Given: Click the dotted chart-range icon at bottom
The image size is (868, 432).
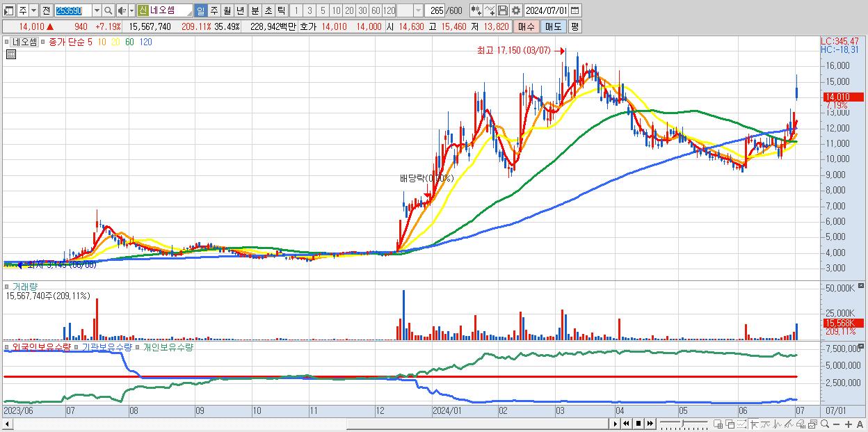Looking at the screenshot, I should (741, 424).
